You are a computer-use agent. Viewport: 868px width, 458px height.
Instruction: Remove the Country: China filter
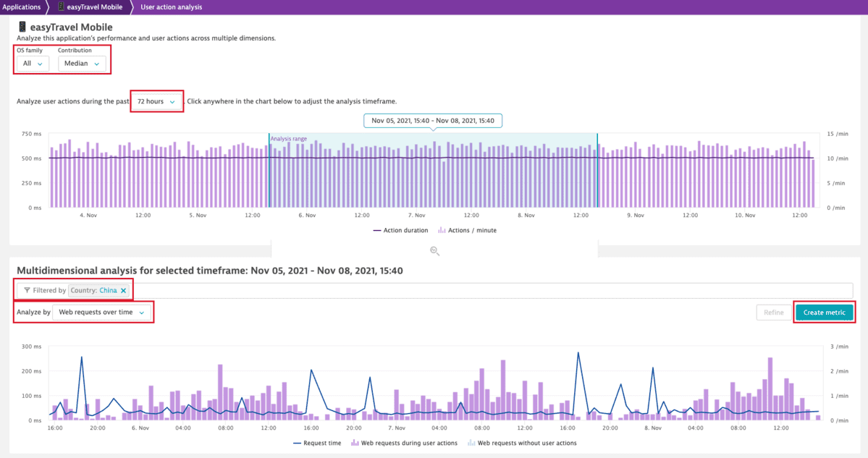(124, 289)
